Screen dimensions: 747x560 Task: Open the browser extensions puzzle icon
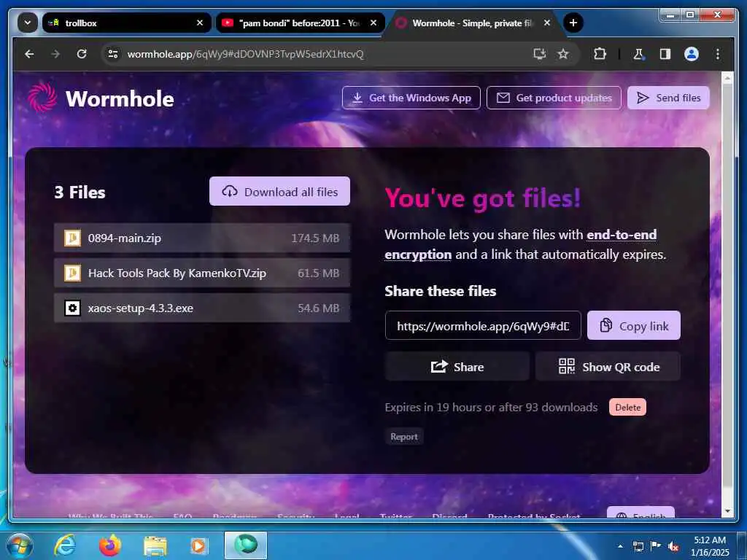click(x=600, y=54)
